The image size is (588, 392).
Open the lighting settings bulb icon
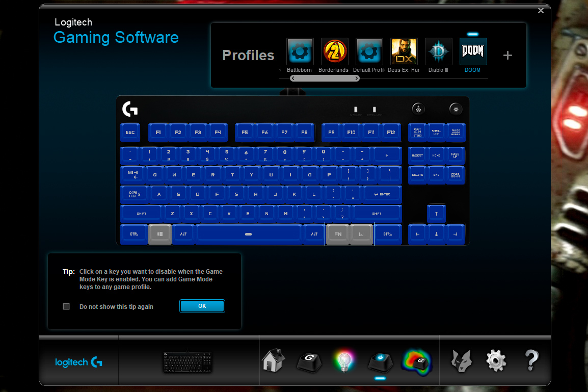(344, 361)
